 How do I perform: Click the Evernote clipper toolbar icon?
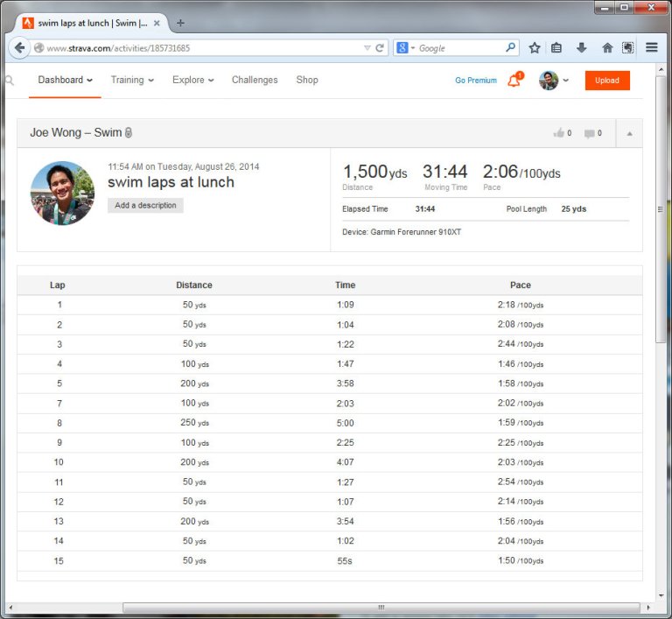[x=628, y=47]
